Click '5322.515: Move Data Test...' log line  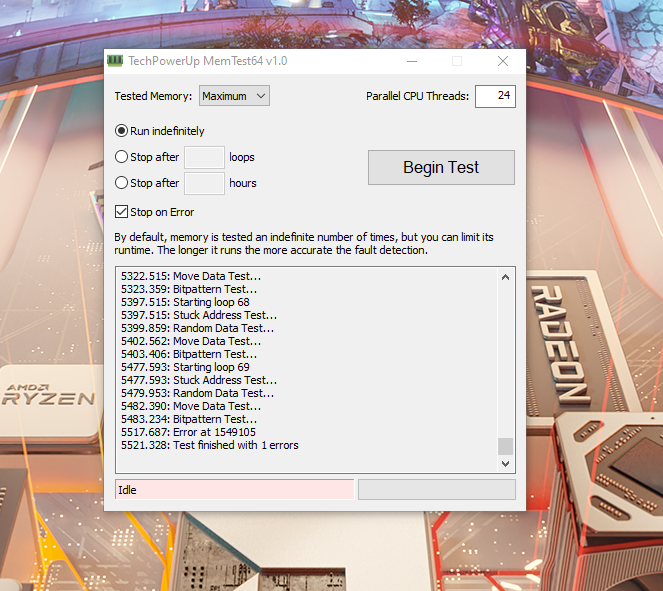pos(191,276)
